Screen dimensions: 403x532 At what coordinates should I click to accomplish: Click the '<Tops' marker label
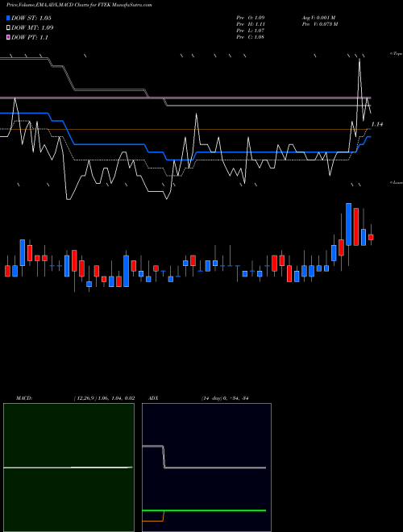click(x=397, y=54)
